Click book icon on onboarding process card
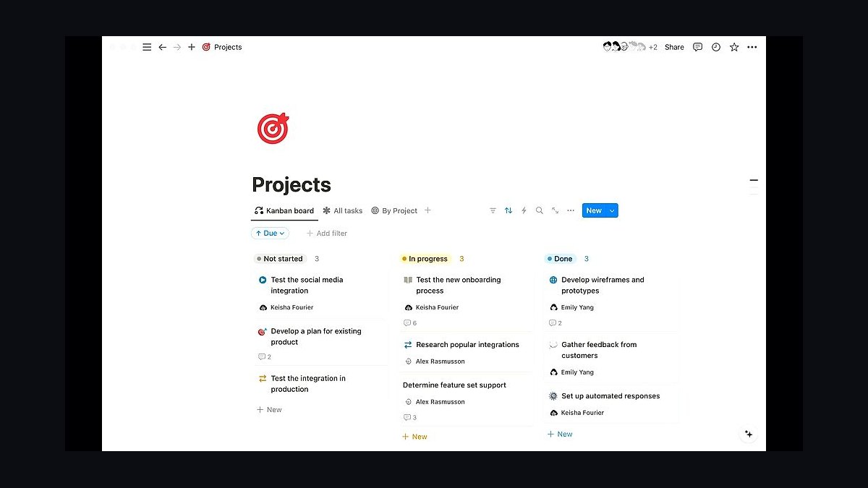 408,280
